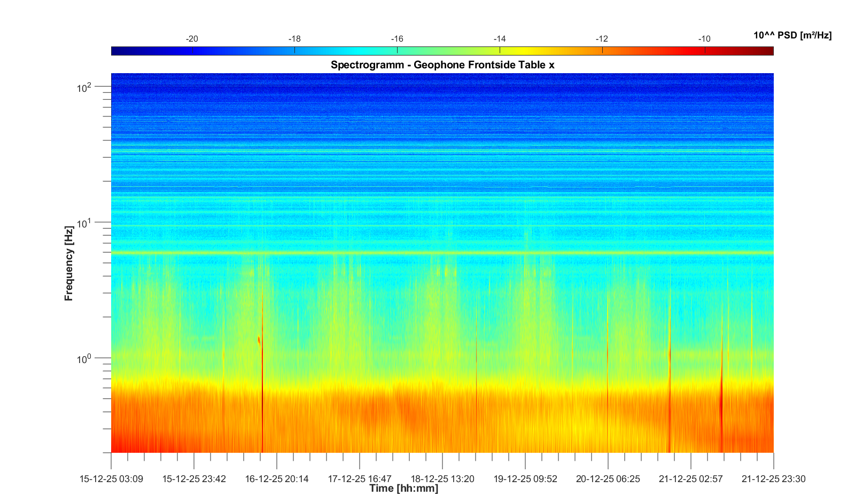The width and height of the screenshot is (855, 504).
Task: Click the '10^^ PSD [m²/Hz]' colorbar label
Action: coord(792,36)
